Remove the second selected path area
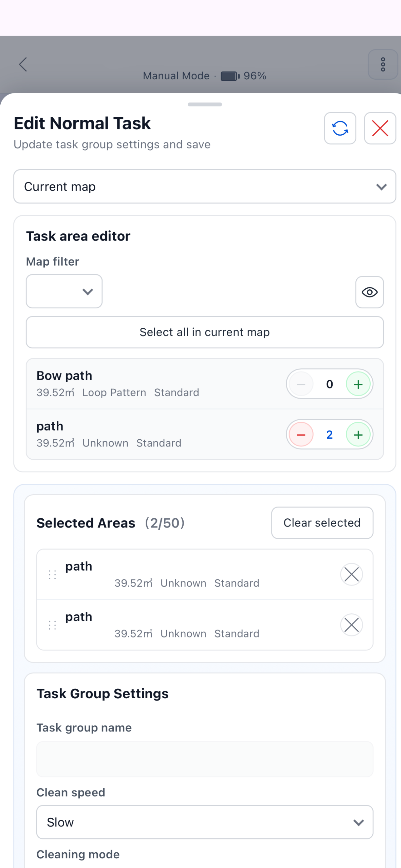 (352, 625)
